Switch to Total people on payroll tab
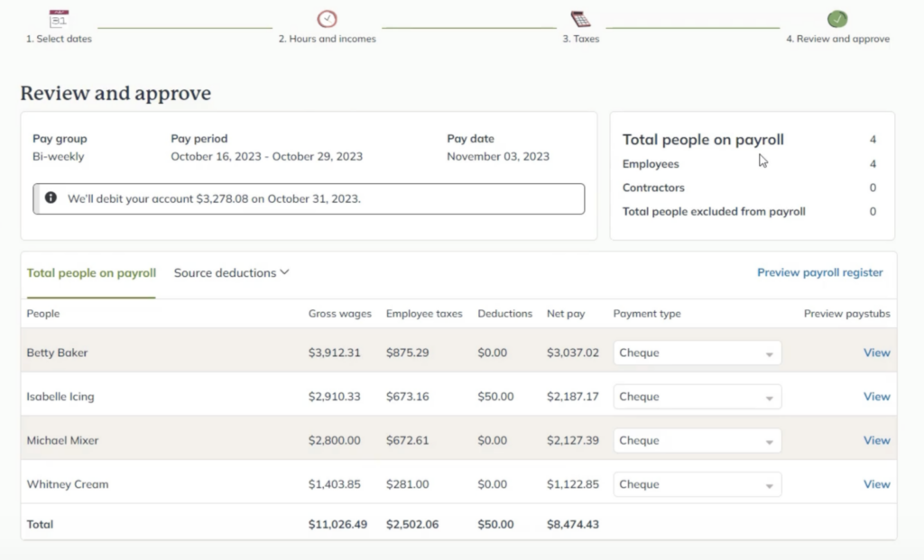924x560 pixels. point(91,273)
